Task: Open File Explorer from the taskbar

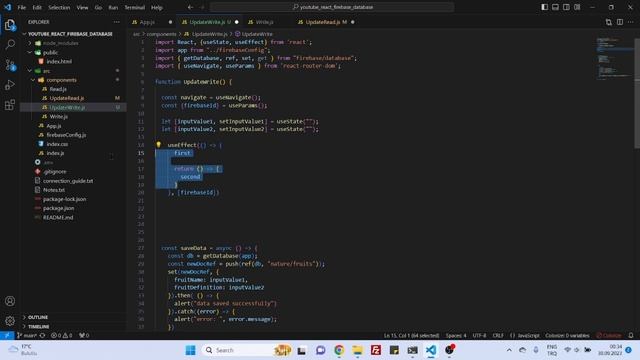Action: pos(357,350)
